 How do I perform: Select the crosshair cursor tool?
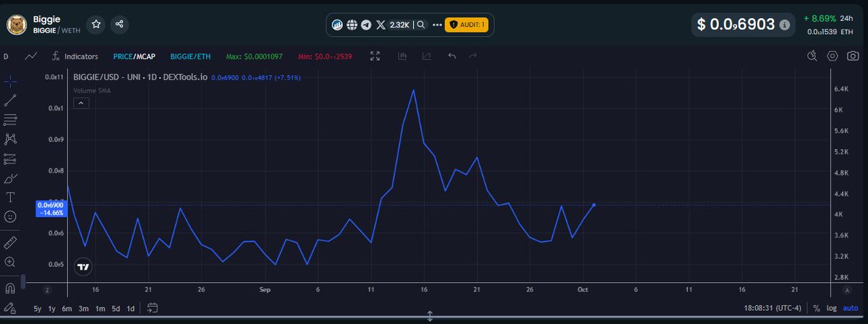pos(10,81)
